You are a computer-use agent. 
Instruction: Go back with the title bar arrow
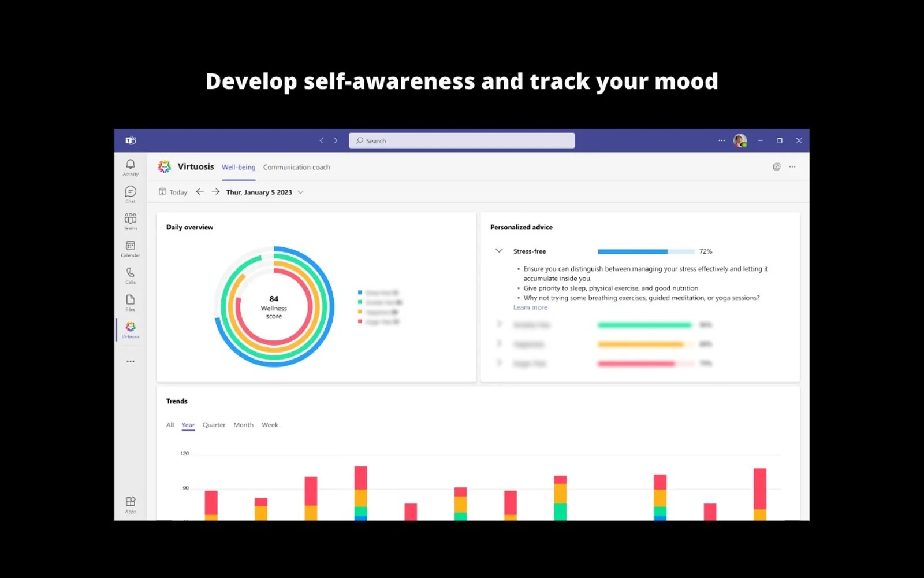[x=322, y=140]
